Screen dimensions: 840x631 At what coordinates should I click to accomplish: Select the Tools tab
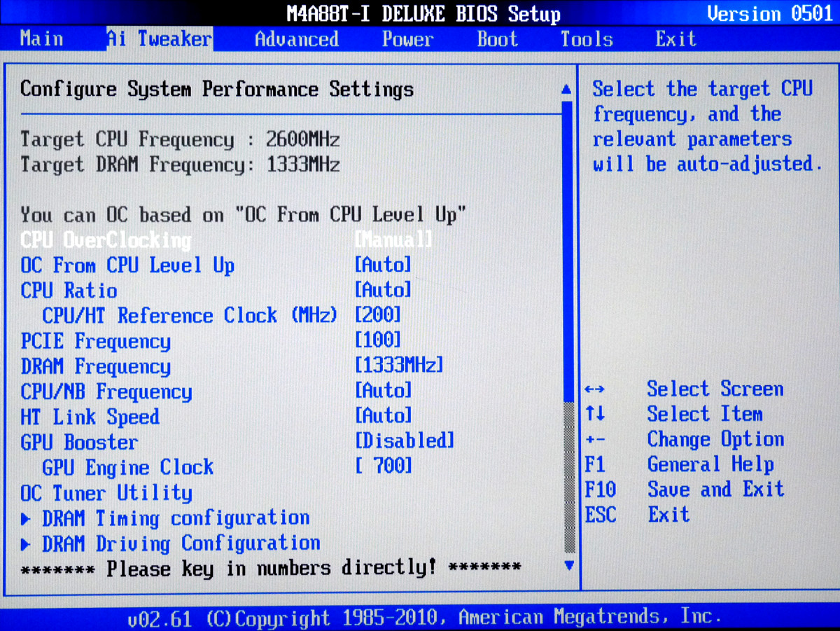click(586, 39)
